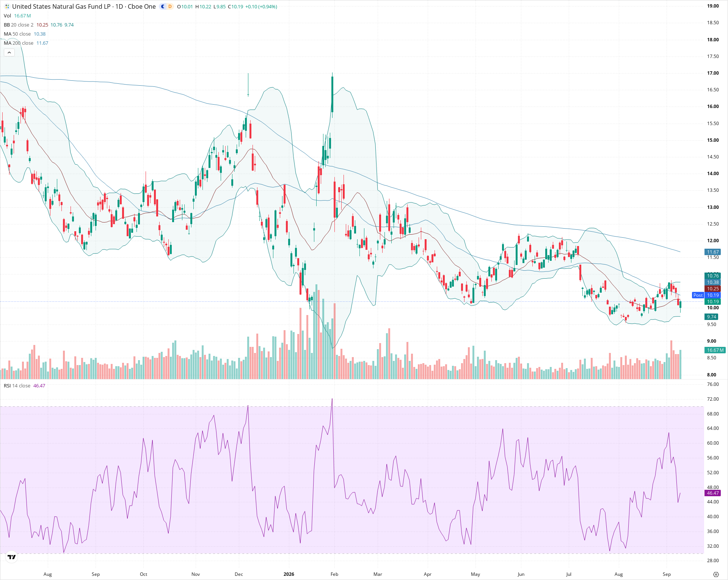Click the Oct label on time axis
This screenshot has height=580, width=728.
[143, 574]
